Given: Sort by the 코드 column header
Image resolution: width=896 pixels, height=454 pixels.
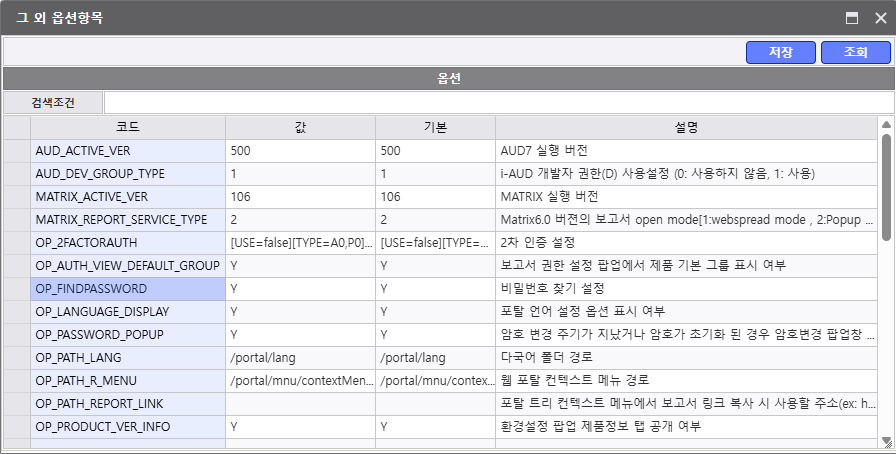Looking at the screenshot, I should coord(128,128).
